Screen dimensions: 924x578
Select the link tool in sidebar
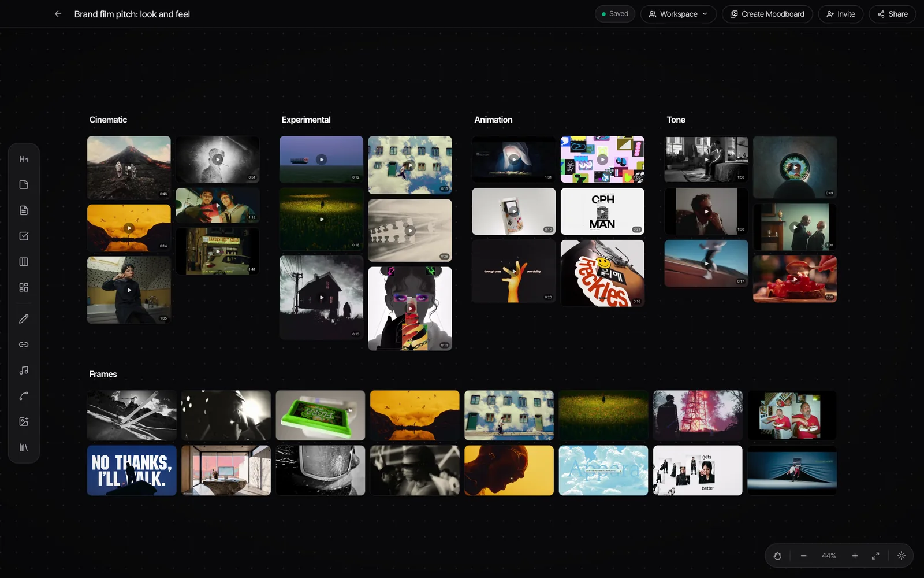click(24, 344)
